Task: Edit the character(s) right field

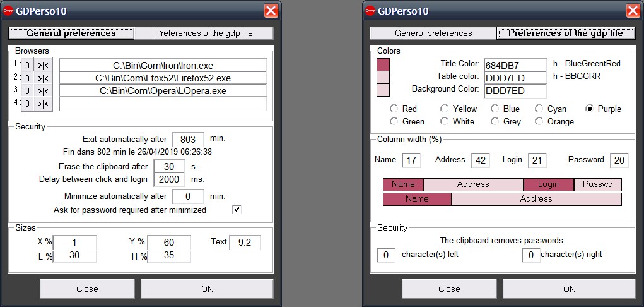Action: tap(531, 255)
